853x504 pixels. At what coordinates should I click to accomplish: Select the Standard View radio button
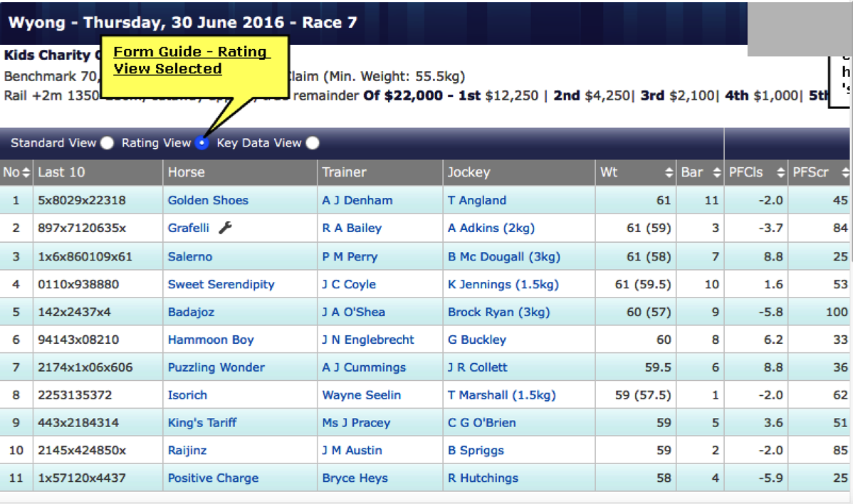point(107,143)
